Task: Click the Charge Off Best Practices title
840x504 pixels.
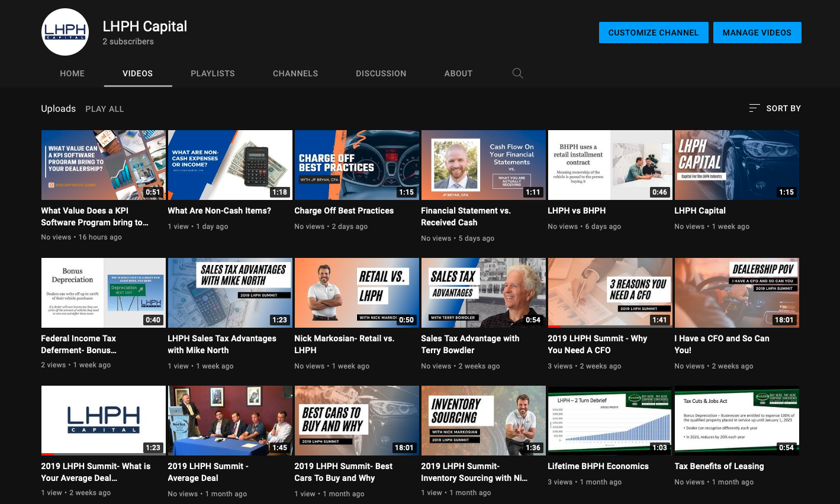Action: pos(344,211)
